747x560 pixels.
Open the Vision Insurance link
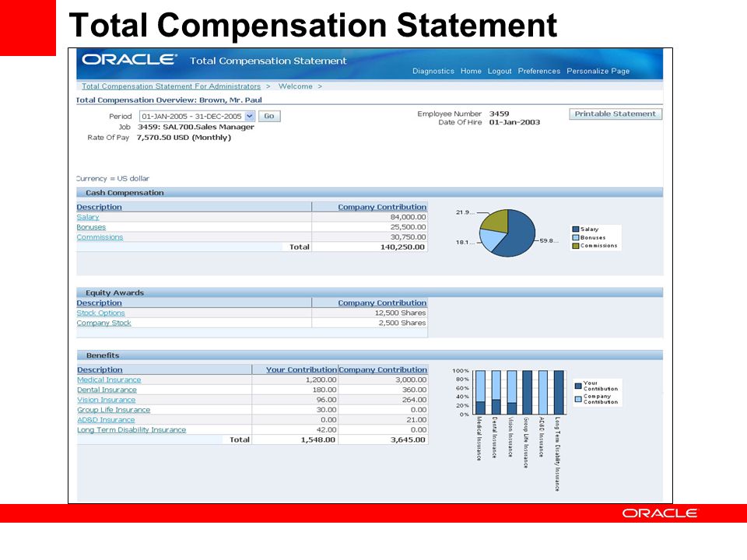point(107,400)
